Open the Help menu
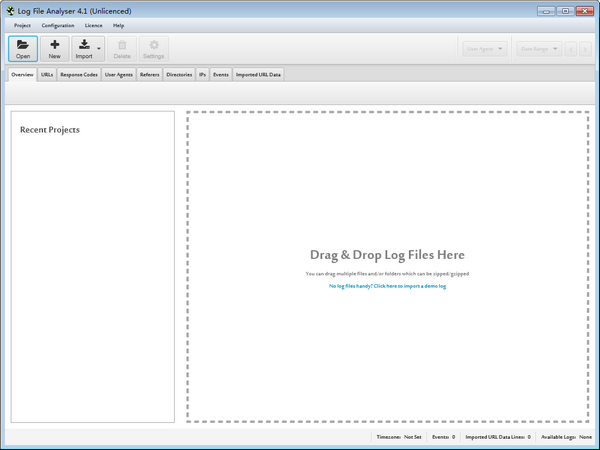 pos(118,25)
